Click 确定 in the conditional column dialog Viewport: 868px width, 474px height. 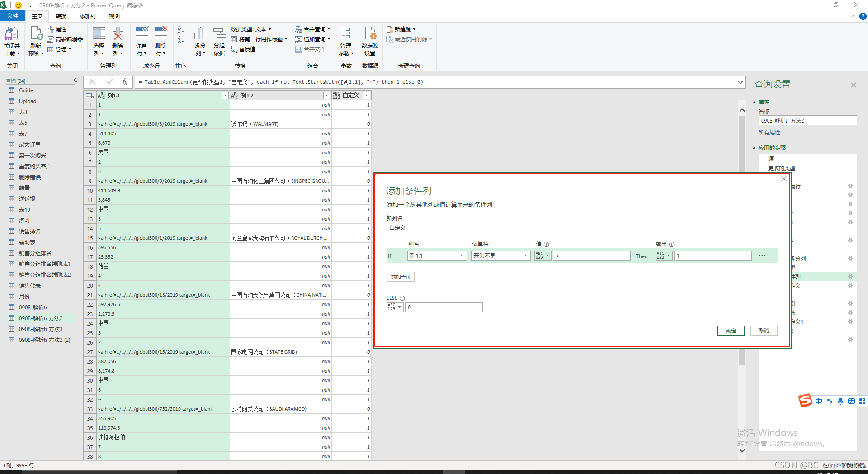[x=731, y=331]
